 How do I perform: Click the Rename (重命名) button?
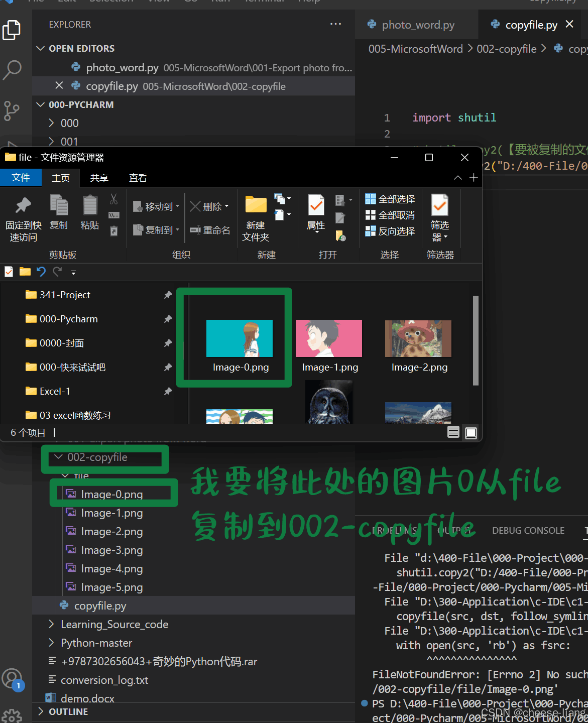tap(210, 230)
